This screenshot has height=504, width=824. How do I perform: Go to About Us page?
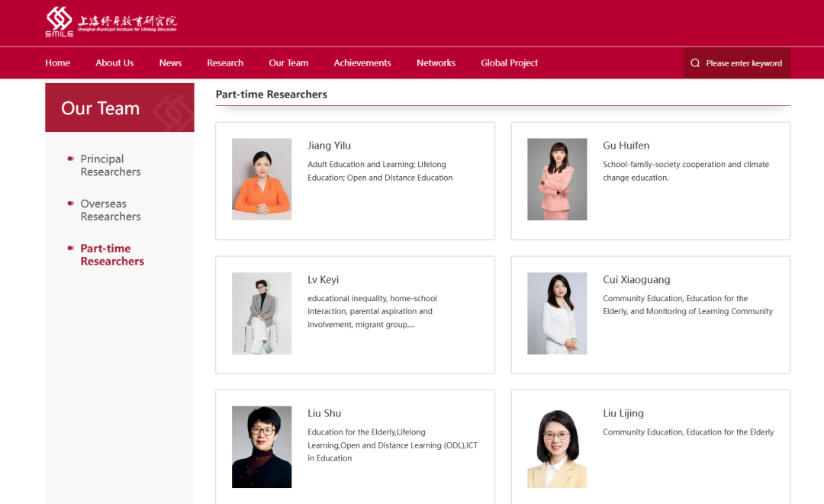pyautogui.click(x=114, y=63)
